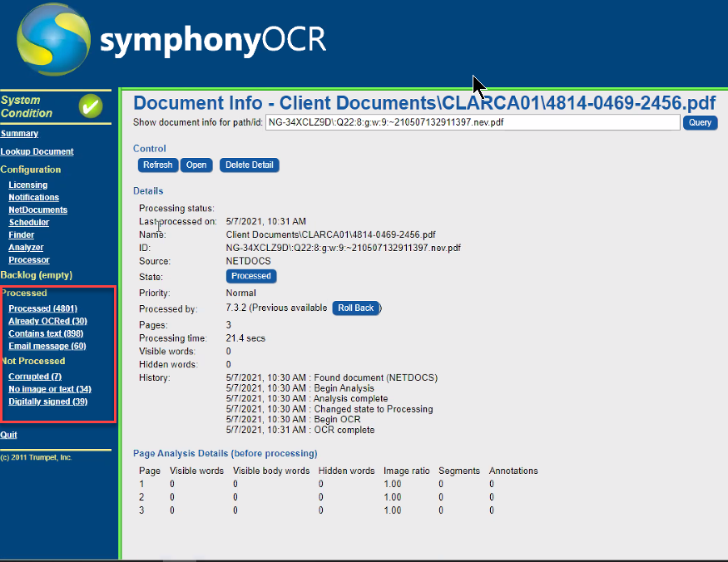The image size is (728, 562).
Task: Click the Roll Back button
Action: tap(355, 308)
